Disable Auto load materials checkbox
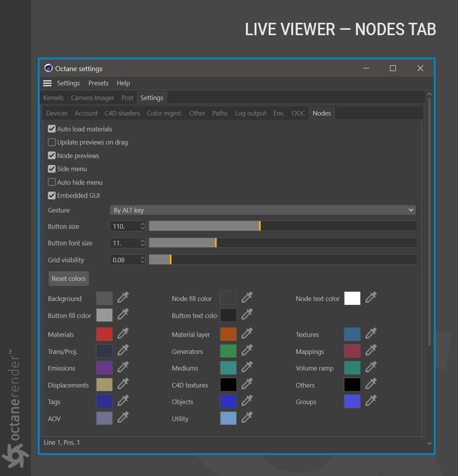458x476 pixels. click(x=52, y=129)
